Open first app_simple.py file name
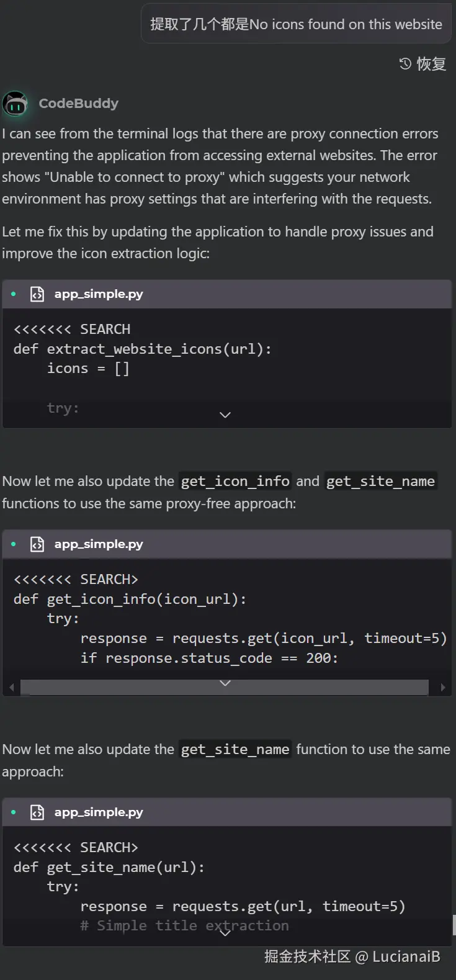Screen dimensions: 456x980 point(99,294)
